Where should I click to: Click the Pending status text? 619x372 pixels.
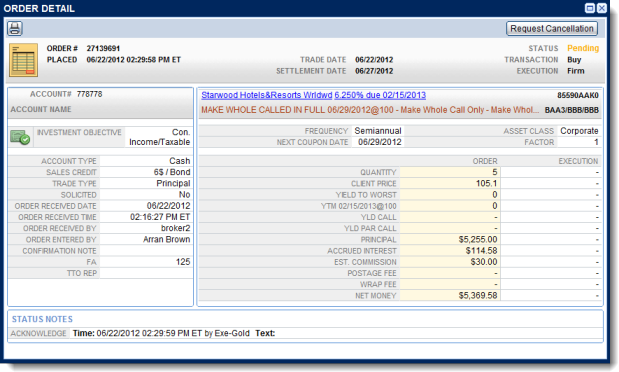pyautogui.click(x=583, y=48)
